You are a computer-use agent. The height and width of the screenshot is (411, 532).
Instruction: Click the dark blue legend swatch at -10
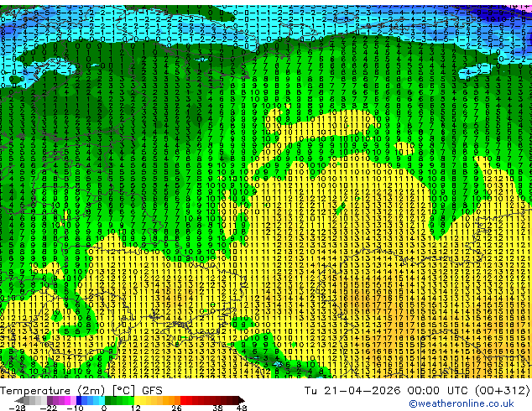point(79,400)
